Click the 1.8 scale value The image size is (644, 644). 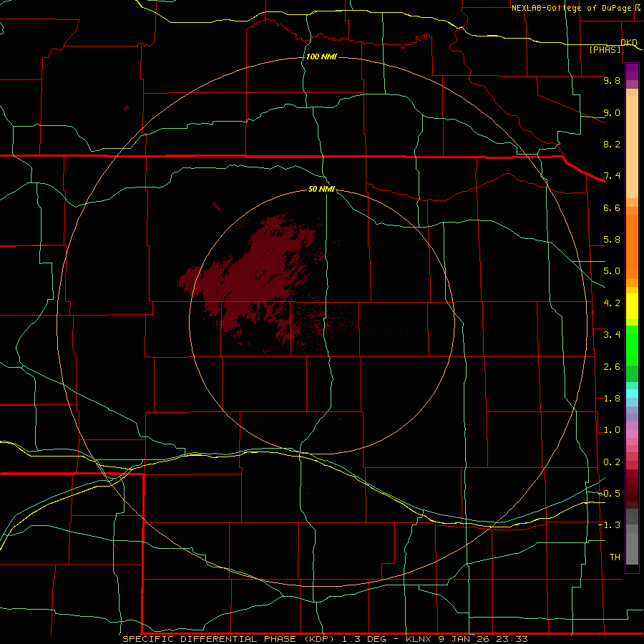tap(612, 399)
